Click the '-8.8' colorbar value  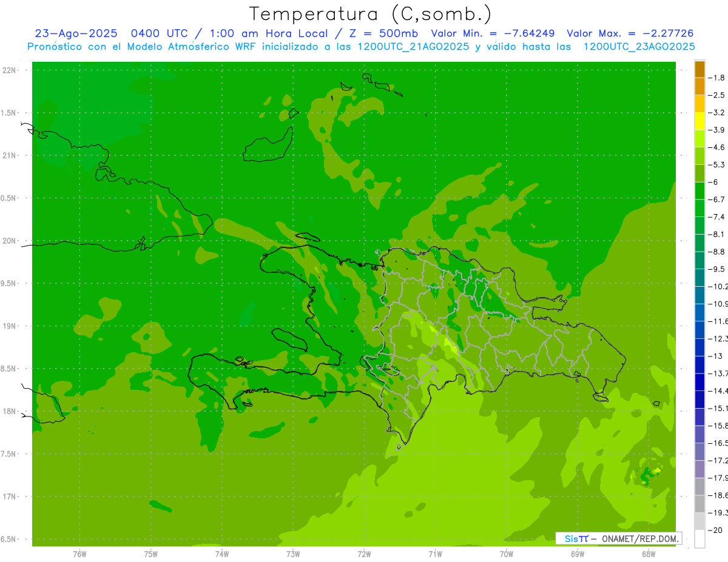716,252
